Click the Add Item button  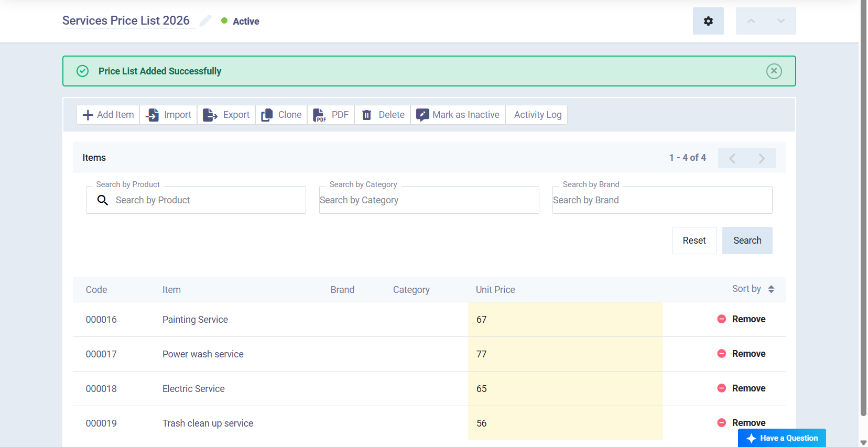point(108,115)
